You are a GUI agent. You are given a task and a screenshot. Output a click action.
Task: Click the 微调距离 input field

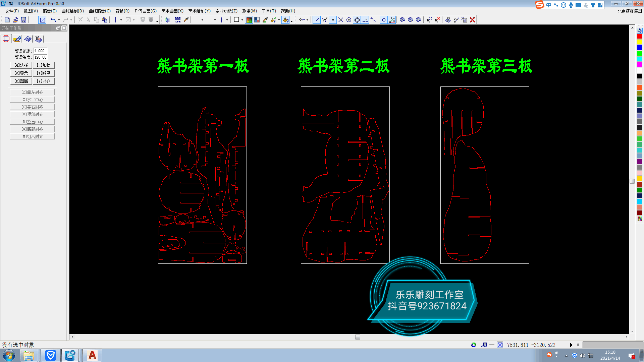[x=40, y=51]
